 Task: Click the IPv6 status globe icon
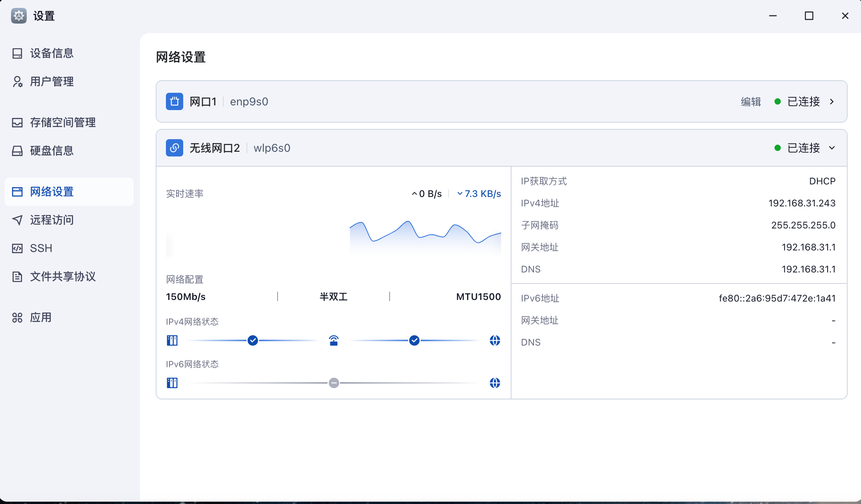pyautogui.click(x=495, y=383)
